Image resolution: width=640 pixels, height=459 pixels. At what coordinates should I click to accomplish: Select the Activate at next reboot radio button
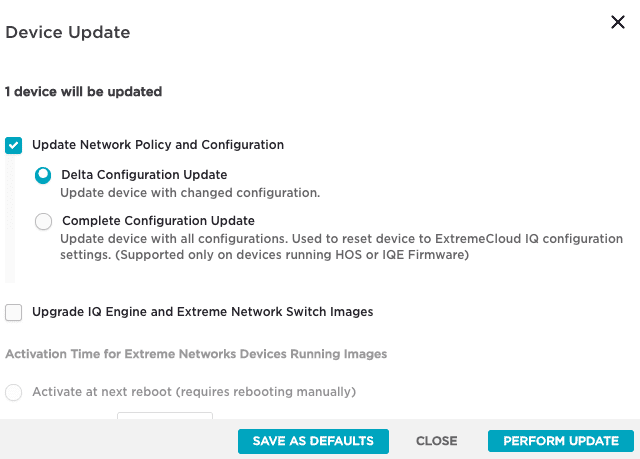pyautogui.click(x=14, y=392)
